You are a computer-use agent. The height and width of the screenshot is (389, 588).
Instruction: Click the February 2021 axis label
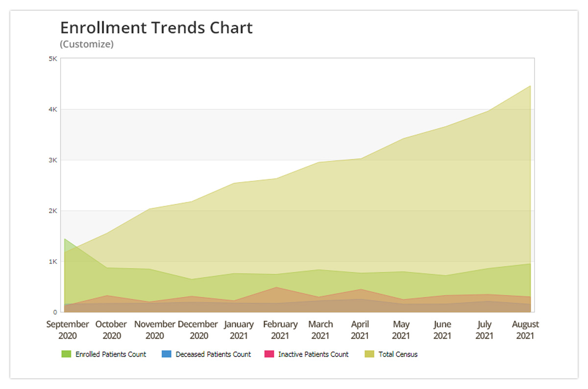(280, 330)
